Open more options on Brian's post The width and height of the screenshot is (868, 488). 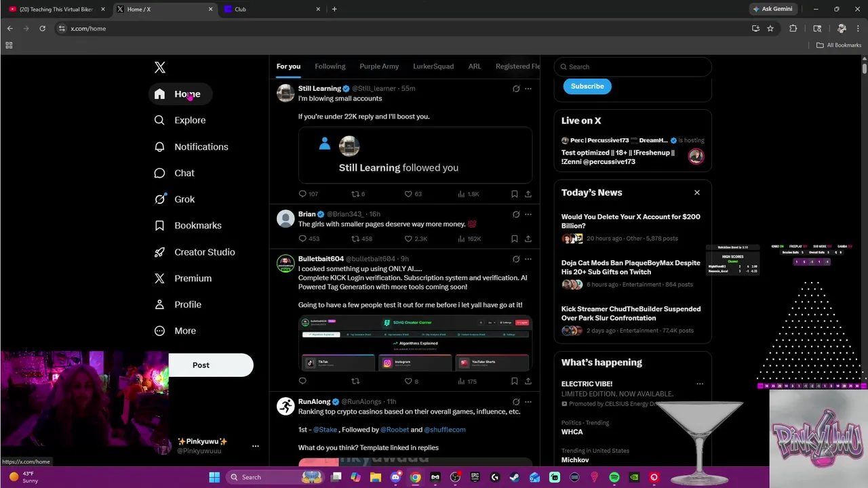528,214
